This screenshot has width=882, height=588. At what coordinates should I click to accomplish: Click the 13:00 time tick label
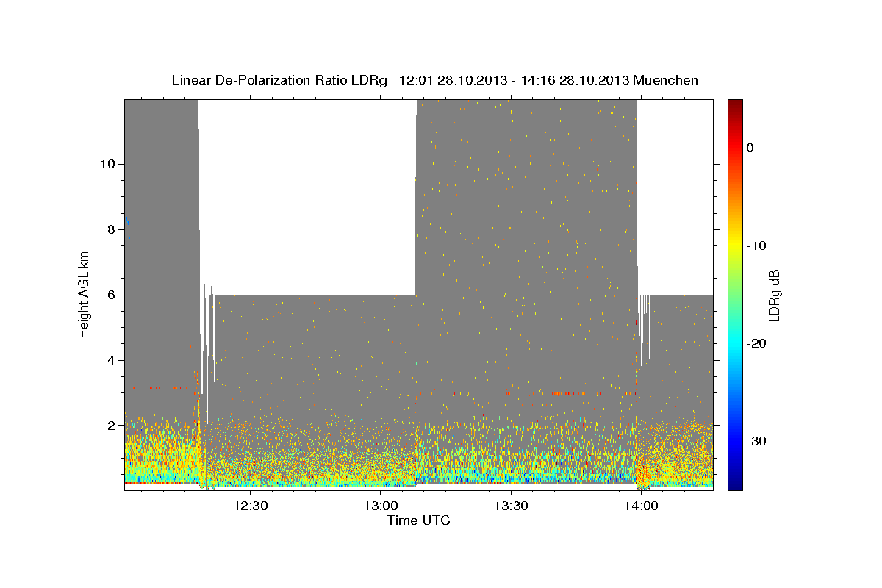(381, 506)
